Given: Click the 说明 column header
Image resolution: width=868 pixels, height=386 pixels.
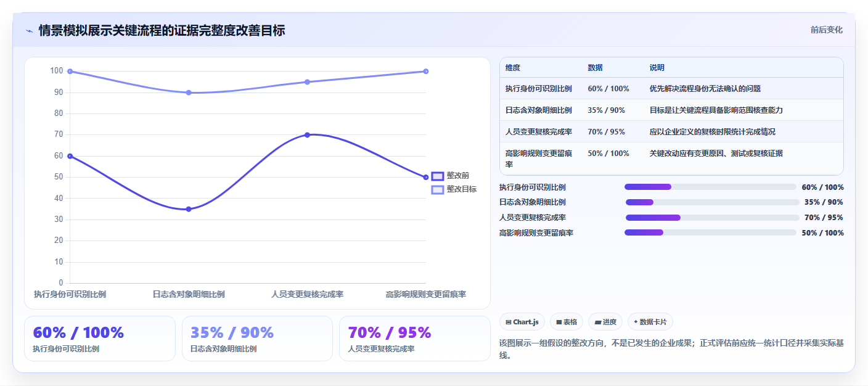Looking at the screenshot, I should click(x=657, y=68).
